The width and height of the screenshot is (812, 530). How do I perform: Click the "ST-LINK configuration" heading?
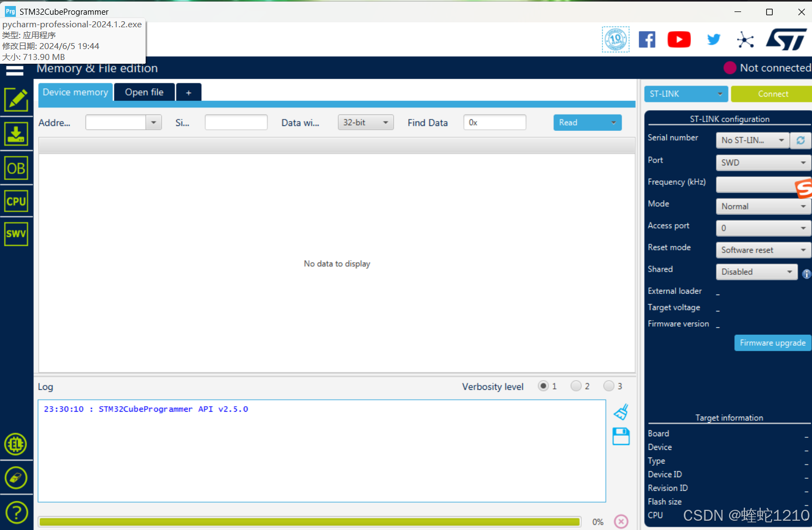(730, 119)
